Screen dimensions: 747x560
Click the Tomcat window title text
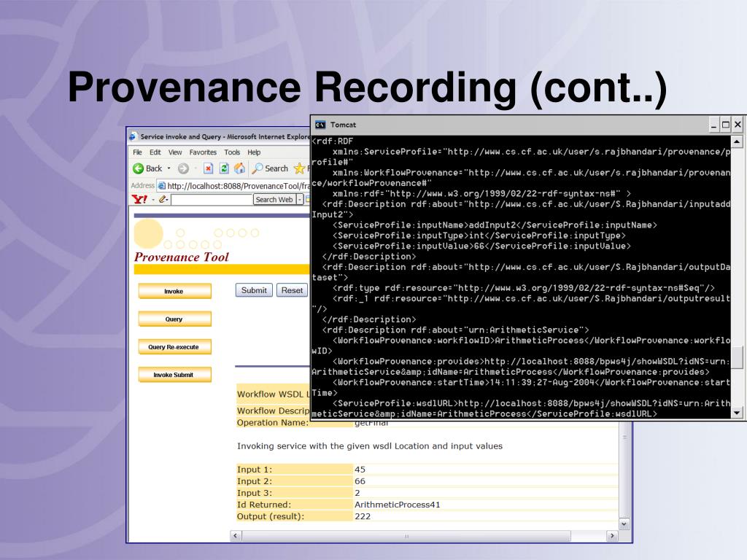tap(343, 125)
